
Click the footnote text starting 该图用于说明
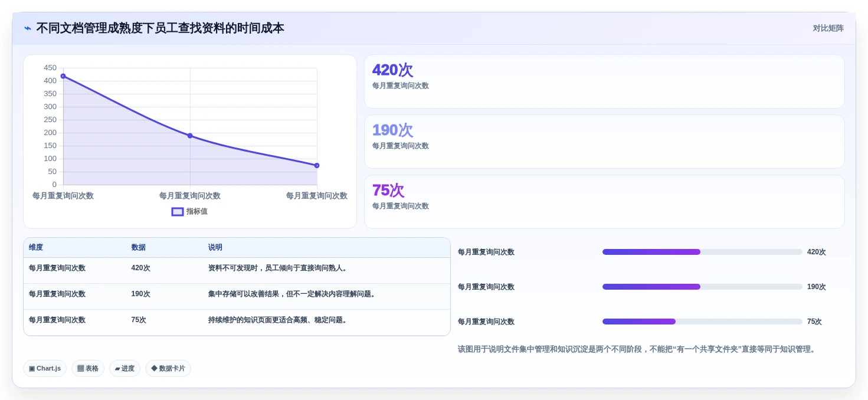coord(637,349)
